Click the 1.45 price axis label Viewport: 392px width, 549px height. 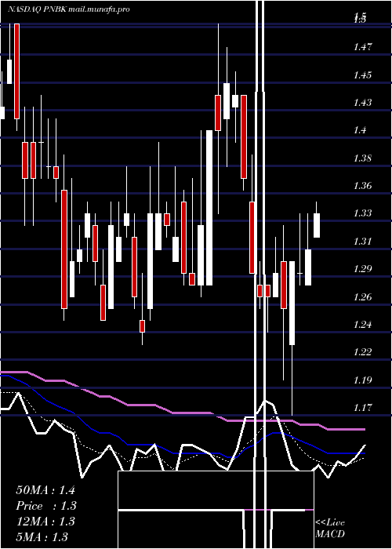tap(362, 75)
